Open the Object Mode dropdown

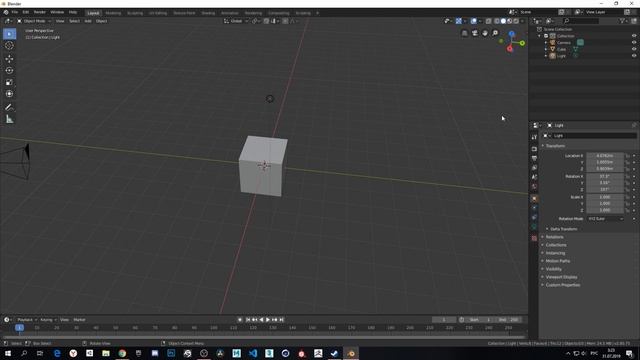coord(34,21)
